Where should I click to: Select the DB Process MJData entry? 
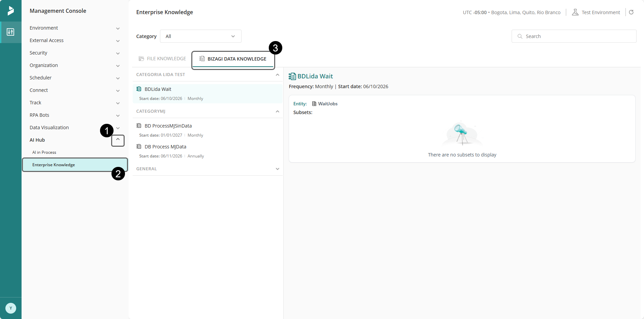coord(207,151)
